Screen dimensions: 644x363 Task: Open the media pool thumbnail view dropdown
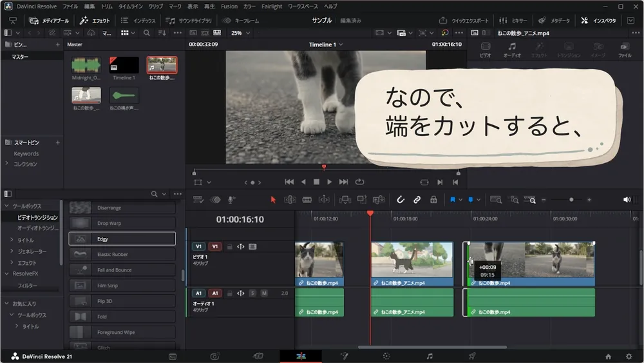128,33
